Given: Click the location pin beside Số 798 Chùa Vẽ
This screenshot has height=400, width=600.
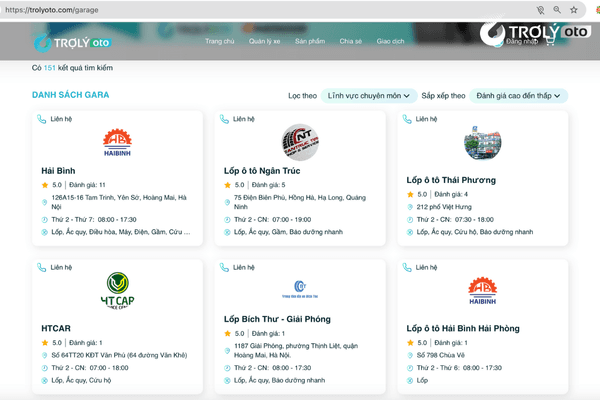Looking at the screenshot, I should click(410, 355).
